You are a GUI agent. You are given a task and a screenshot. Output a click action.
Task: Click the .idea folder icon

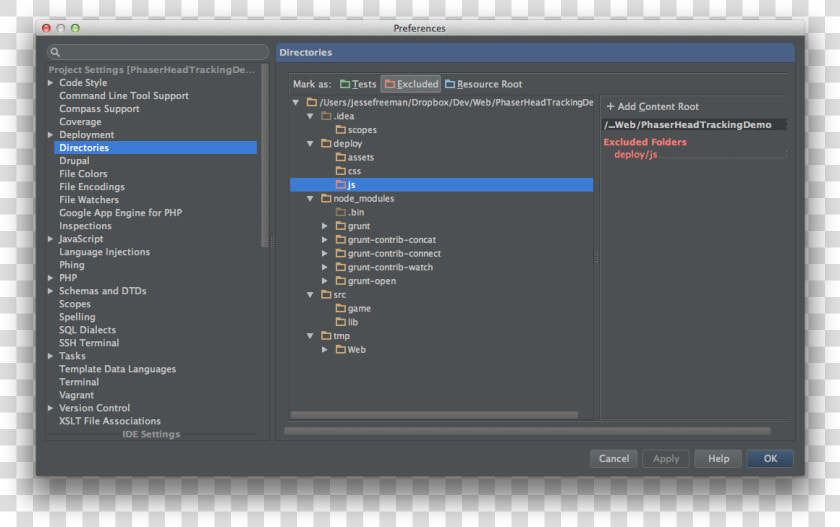pos(326,116)
